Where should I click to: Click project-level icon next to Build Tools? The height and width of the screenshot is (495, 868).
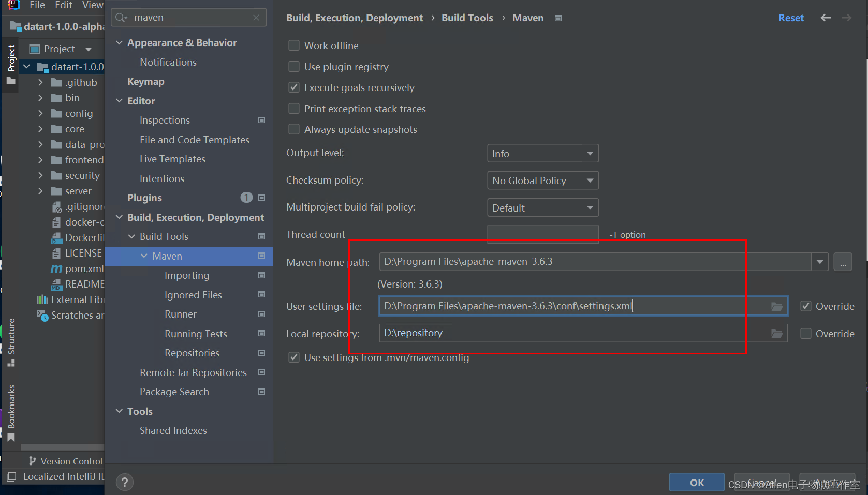[261, 236]
